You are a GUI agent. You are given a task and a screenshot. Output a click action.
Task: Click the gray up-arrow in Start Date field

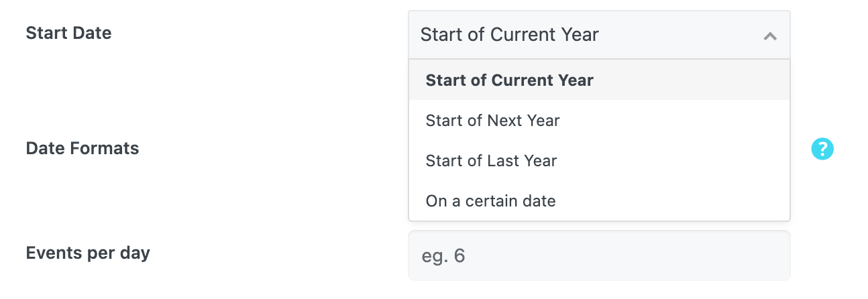point(770,36)
